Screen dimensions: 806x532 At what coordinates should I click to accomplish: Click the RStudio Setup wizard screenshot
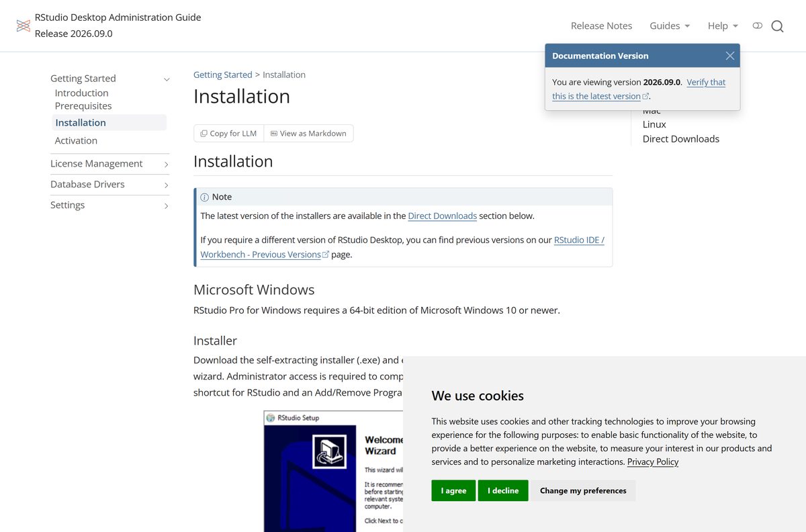click(x=333, y=472)
